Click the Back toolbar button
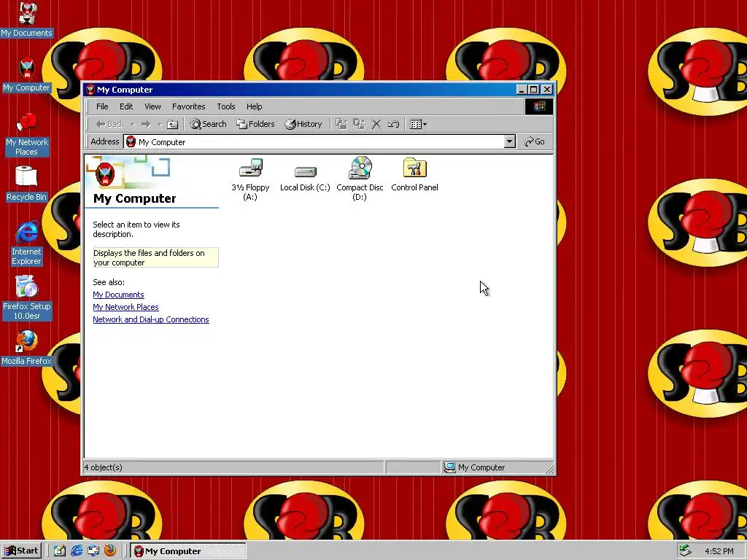The height and width of the screenshot is (560, 747). click(x=110, y=124)
